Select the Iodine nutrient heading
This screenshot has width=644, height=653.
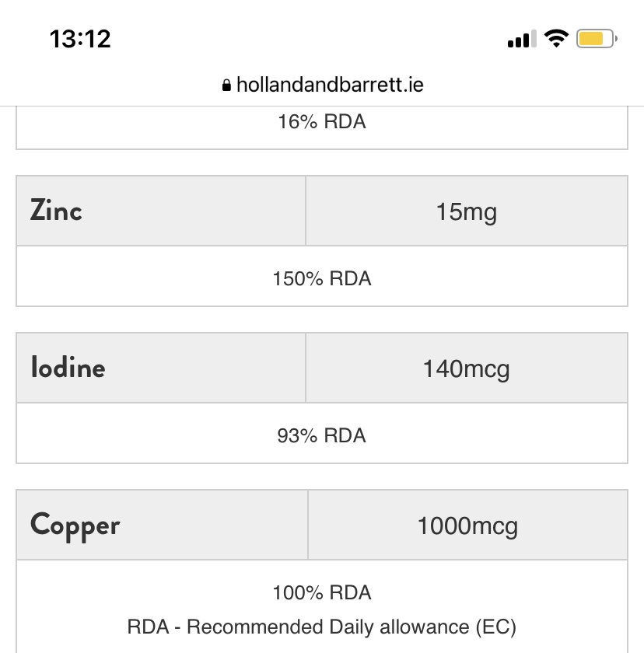68,368
